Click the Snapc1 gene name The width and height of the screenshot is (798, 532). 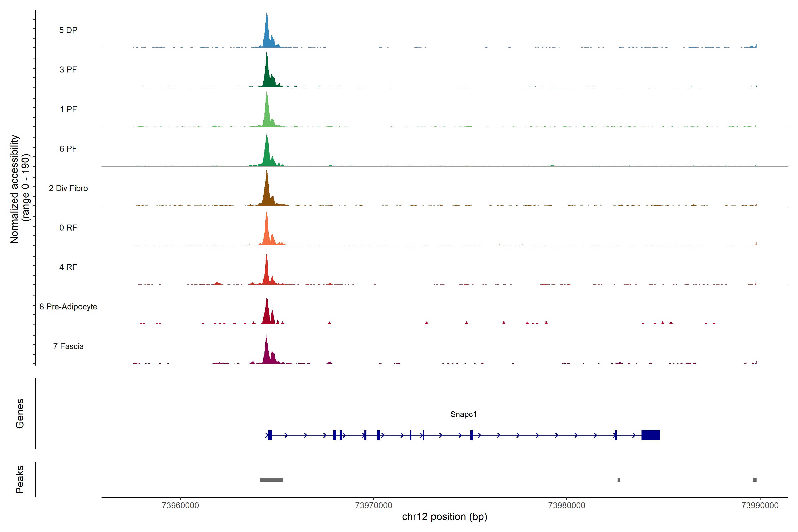pos(464,414)
